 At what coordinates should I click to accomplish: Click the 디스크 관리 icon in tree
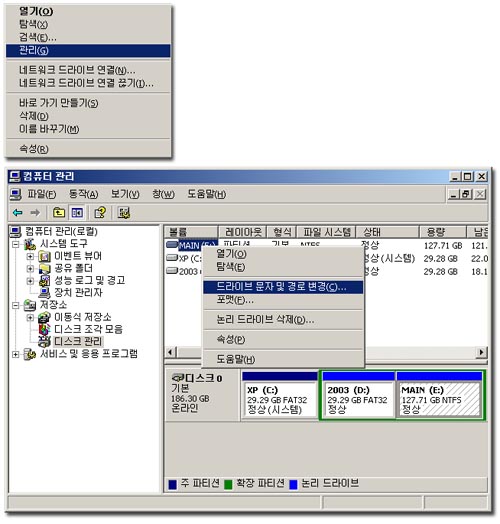45,341
